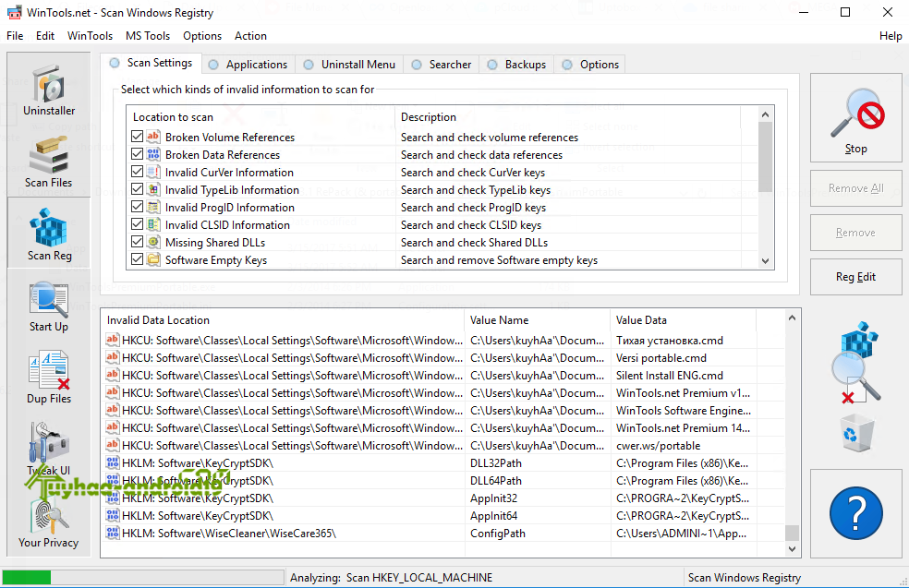Open the Scan Files tool

49,162
